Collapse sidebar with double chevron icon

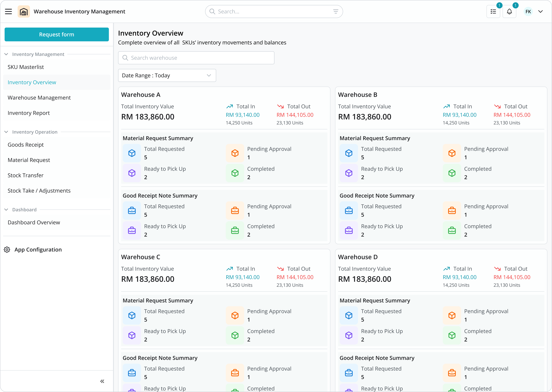tap(102, 381)
